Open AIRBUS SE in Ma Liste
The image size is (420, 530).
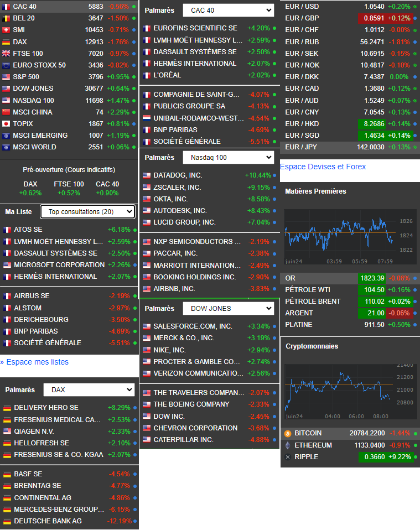[69, 296]
